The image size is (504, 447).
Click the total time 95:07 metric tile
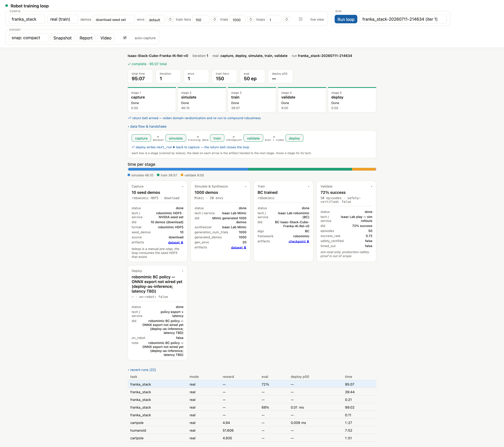point(140,76)
